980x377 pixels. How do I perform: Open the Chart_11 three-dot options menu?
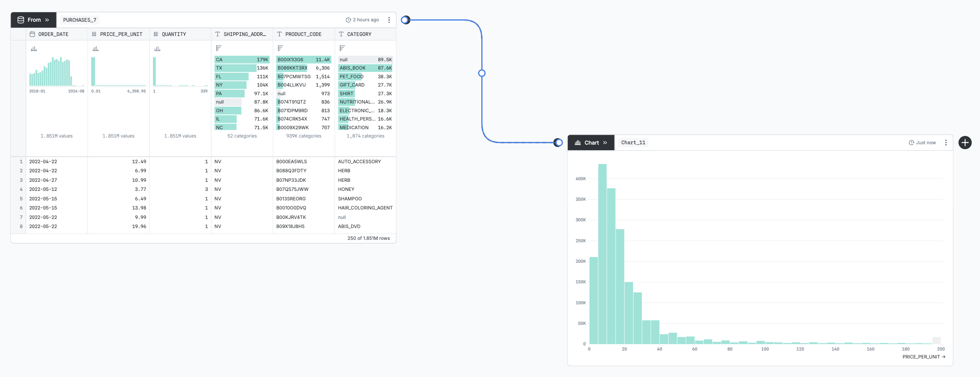pos(946,143)
